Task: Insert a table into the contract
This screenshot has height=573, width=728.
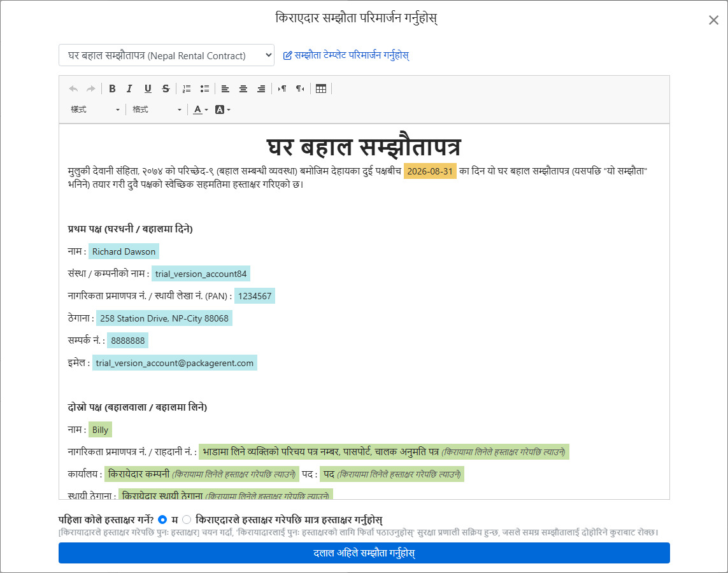Action: pos(321,88)
